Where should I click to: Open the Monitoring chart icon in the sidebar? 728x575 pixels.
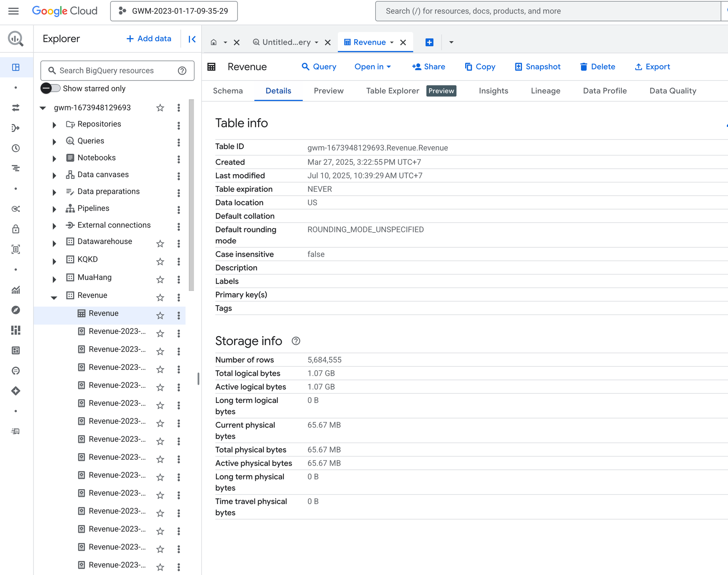tap(16, 290)
